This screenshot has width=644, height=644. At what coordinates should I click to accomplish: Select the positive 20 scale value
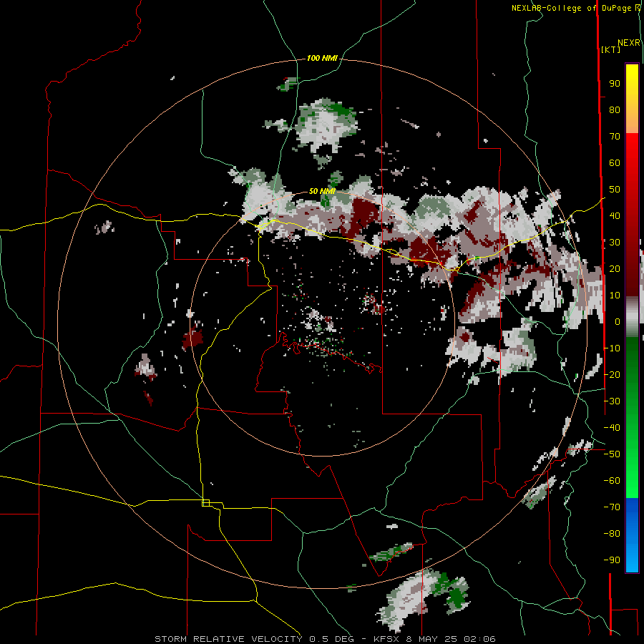tap(615, 268)
